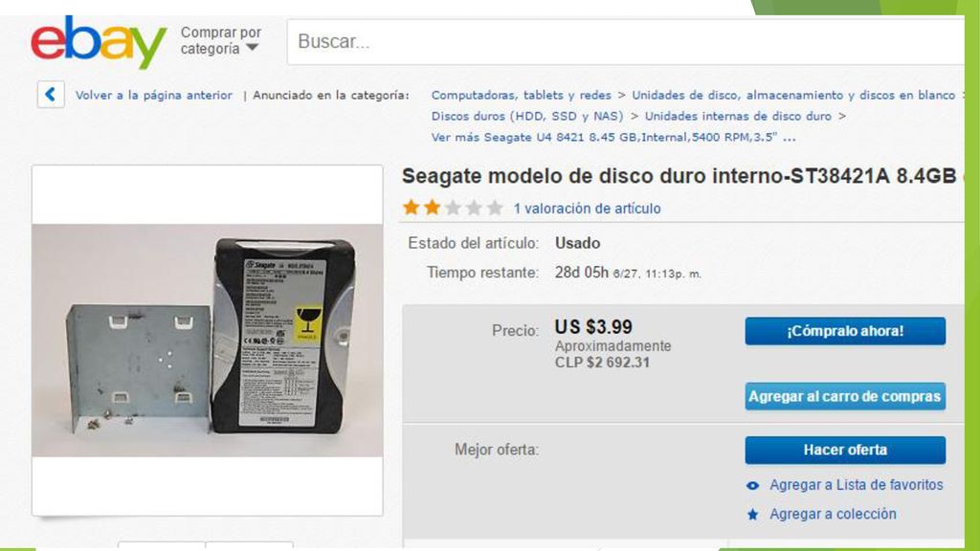980x551 pixels.
Task: Open Unidades internas de disco duro breadcrumb
Action: [x=738, y=116]
